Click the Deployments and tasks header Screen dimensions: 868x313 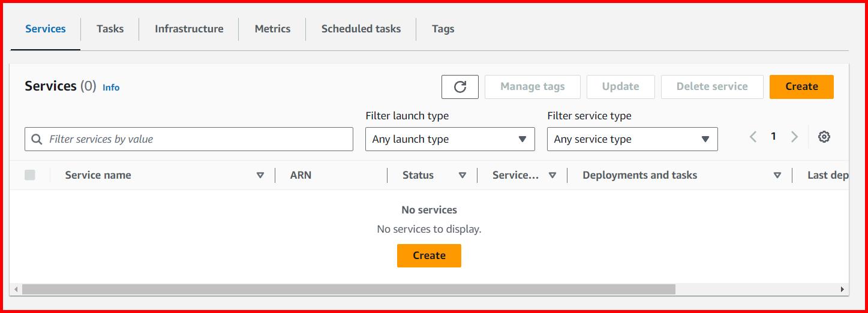click(x=639, y=175)
